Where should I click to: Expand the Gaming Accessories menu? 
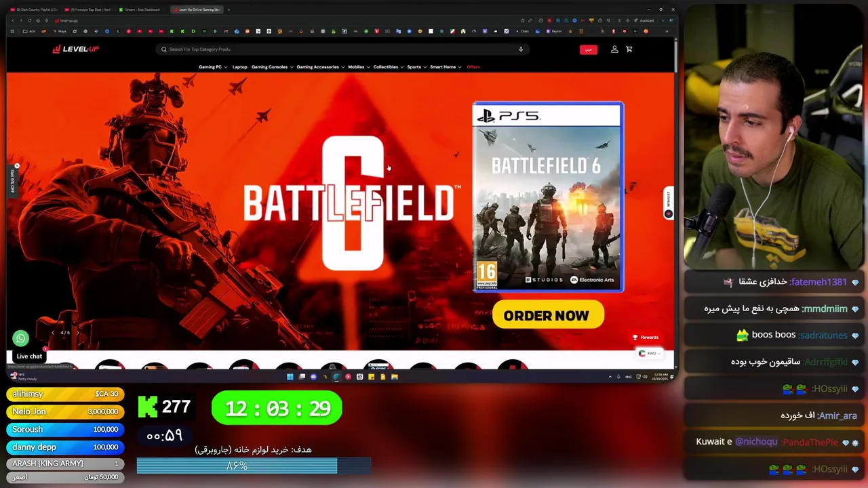pyautogui.click(x=320, y=67)
